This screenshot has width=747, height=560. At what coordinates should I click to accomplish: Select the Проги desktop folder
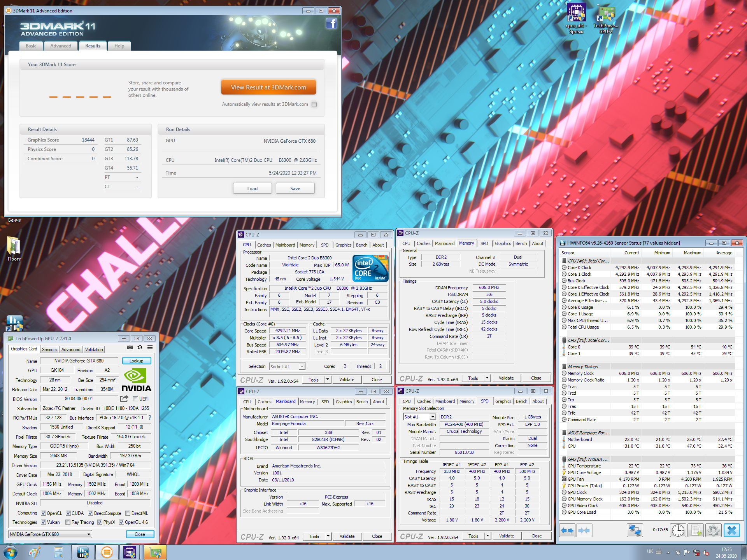14,249
